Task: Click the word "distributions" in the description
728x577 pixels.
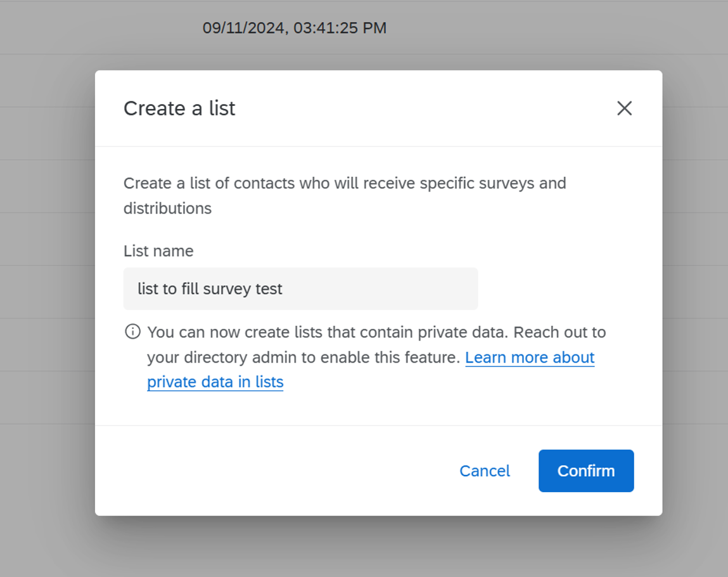Action: tap(167, 208)
